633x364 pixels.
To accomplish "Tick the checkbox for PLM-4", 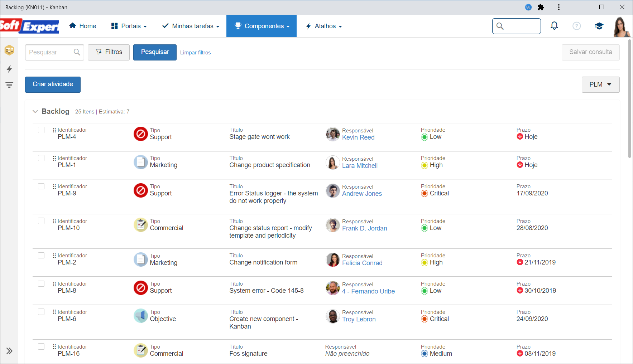I will [x=41, y=130].
